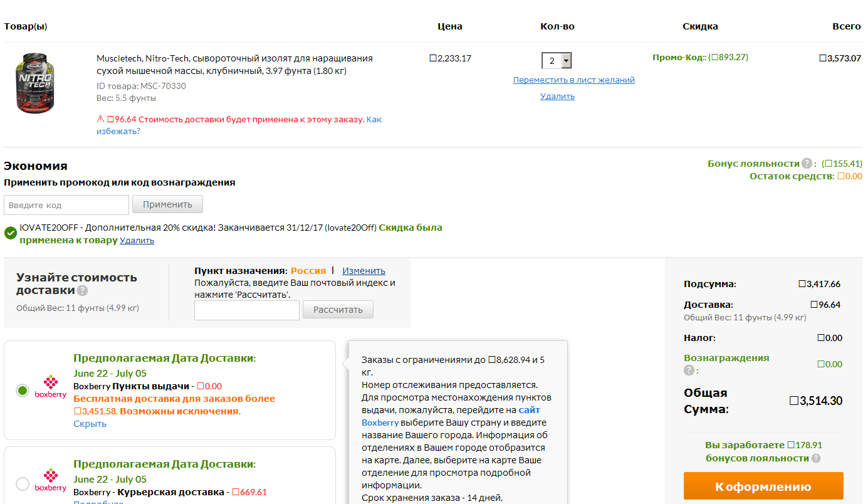Click the green promo applied checkmark icon
868x504 pixels.
pos(10,233)
